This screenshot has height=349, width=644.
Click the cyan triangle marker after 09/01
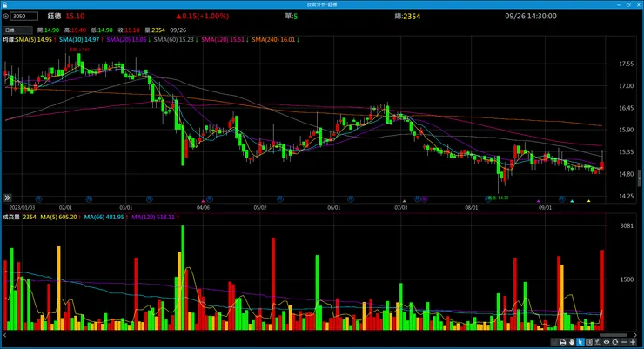[572, 201]
